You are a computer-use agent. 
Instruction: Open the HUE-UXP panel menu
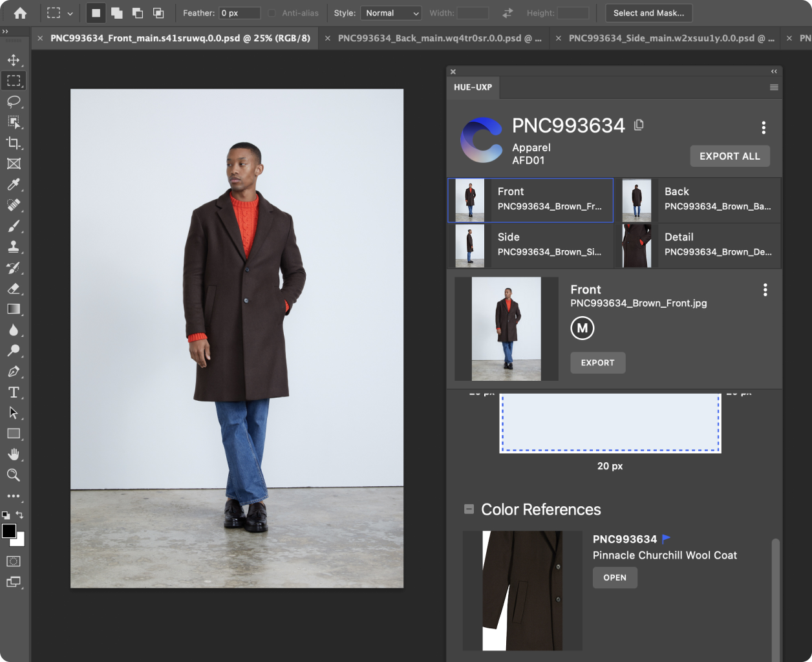774,87
